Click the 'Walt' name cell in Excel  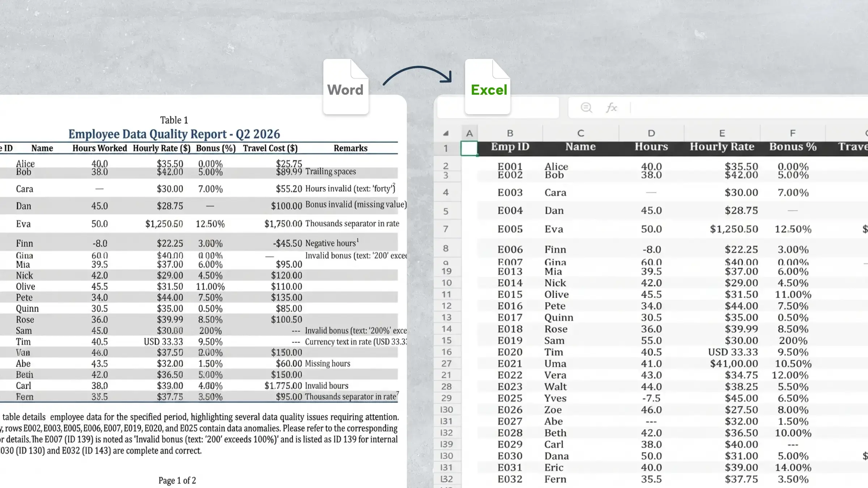(556, 387)
